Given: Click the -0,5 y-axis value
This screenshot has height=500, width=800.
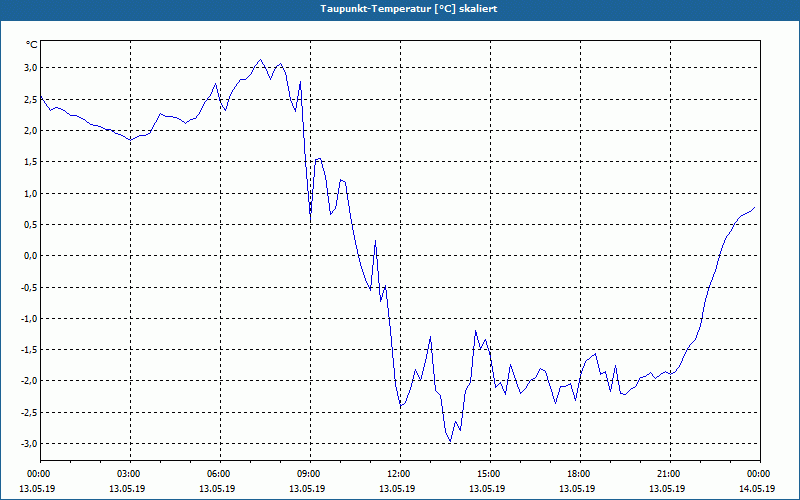Looking at the screenshot, I should pos(29,287).
